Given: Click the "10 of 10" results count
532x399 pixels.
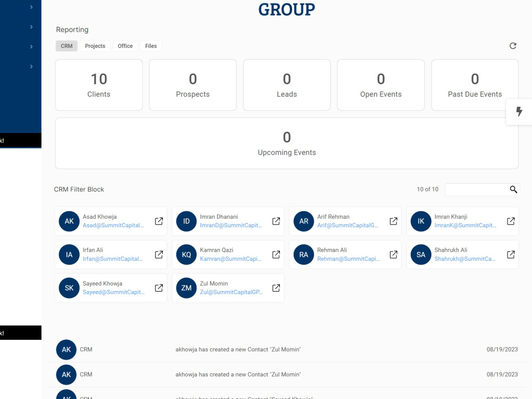Looking at the screenshot, I should point(428,189).
